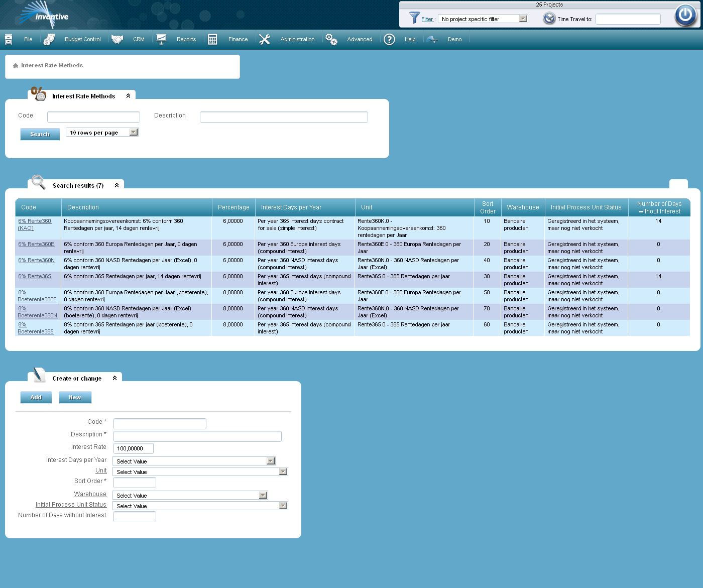Click the Interest Rate Methods percent icon
The width and height of the screenshot is (703, 588).
point(38,93)
